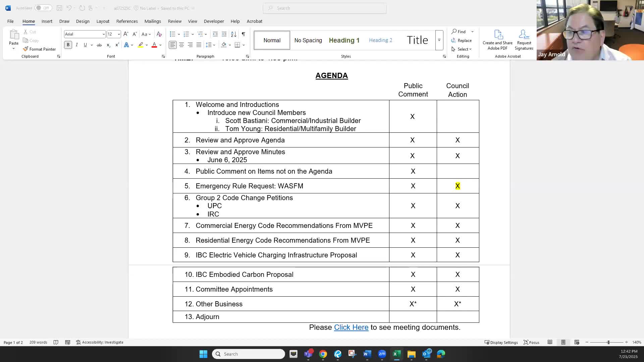Center align the paragraph

[181, 45]
